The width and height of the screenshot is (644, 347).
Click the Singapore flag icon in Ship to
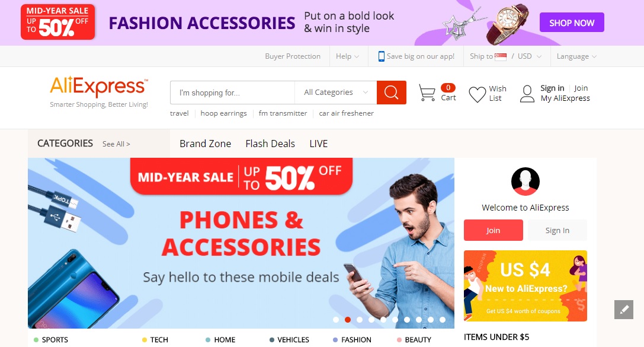coord(501,57)
